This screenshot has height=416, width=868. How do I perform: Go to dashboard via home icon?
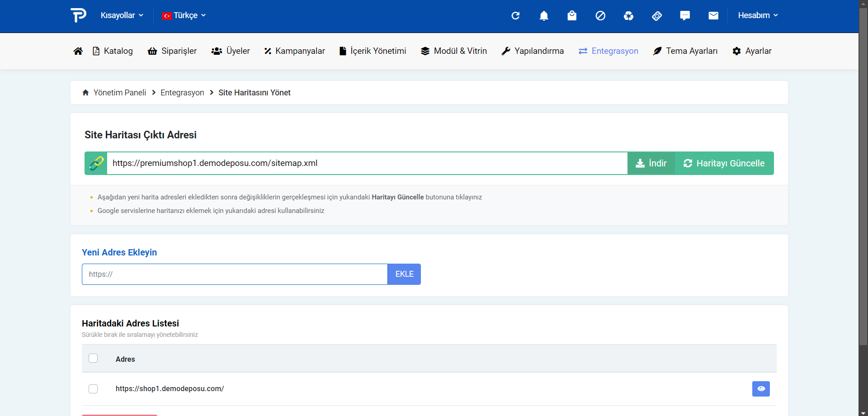(78, 51)
